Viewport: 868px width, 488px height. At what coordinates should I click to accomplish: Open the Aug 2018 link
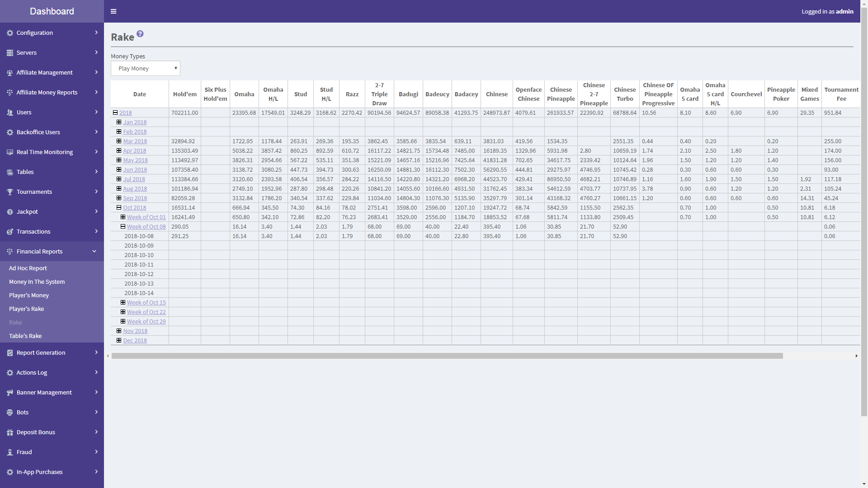[135, 188]
